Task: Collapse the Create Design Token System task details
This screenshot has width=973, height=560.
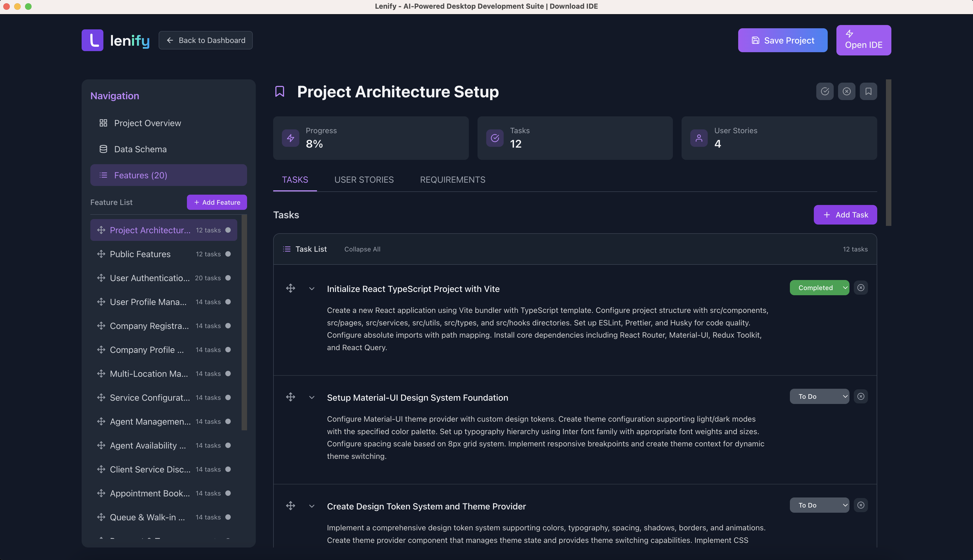Action: click(x=312, y=506)
